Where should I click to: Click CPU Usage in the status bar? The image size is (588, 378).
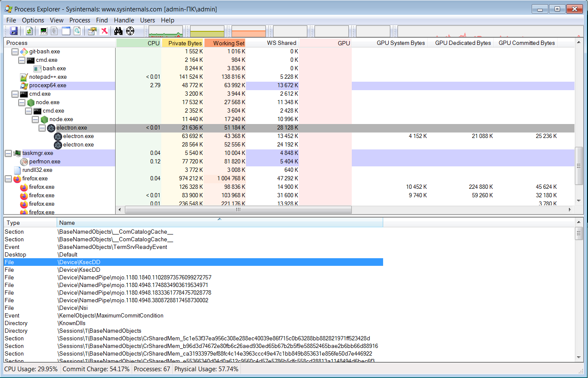point(31,369)
